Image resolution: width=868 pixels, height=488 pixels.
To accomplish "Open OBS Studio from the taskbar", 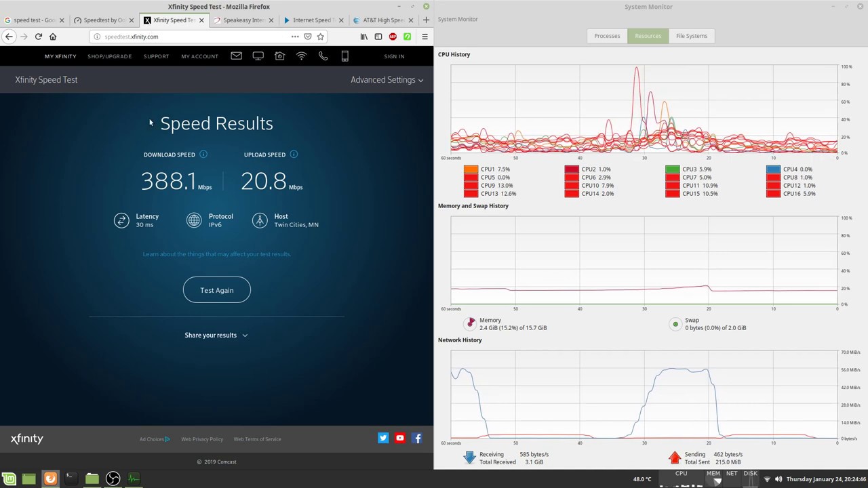I will [113, 479].
